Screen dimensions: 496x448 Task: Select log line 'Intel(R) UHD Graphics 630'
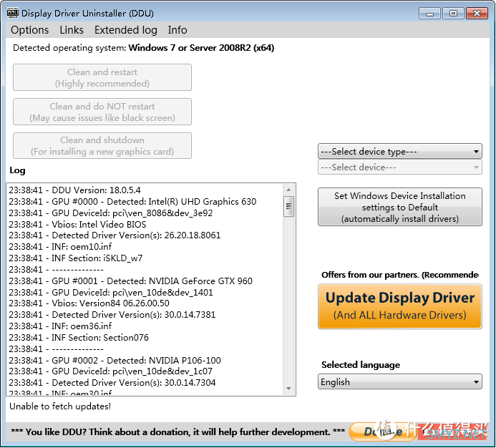point(132,202)
